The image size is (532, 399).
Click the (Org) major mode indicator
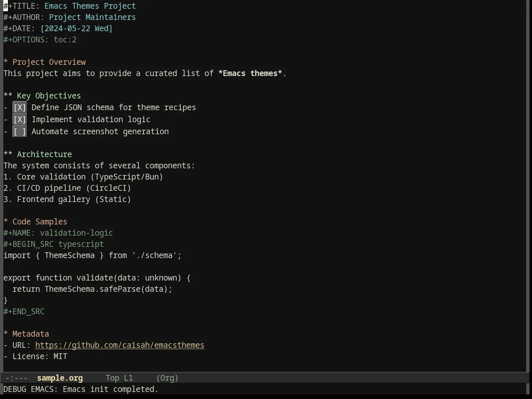167,378
